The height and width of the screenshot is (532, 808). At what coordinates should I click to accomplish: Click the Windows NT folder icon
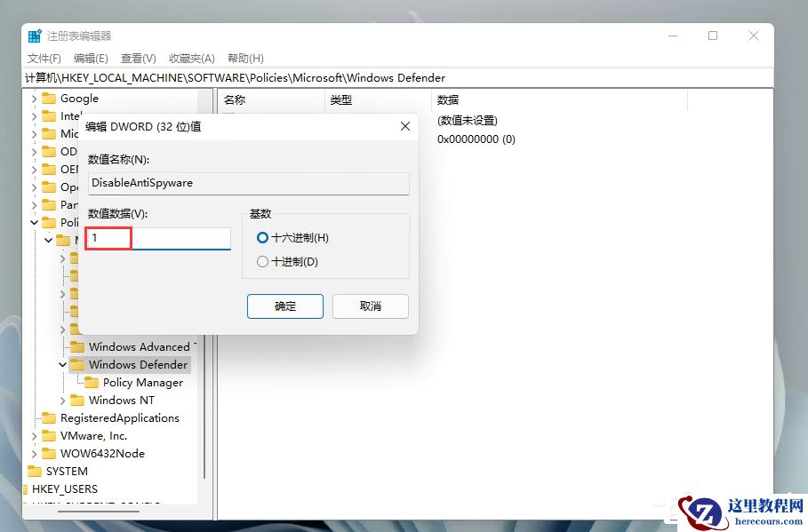pos(78,400)
